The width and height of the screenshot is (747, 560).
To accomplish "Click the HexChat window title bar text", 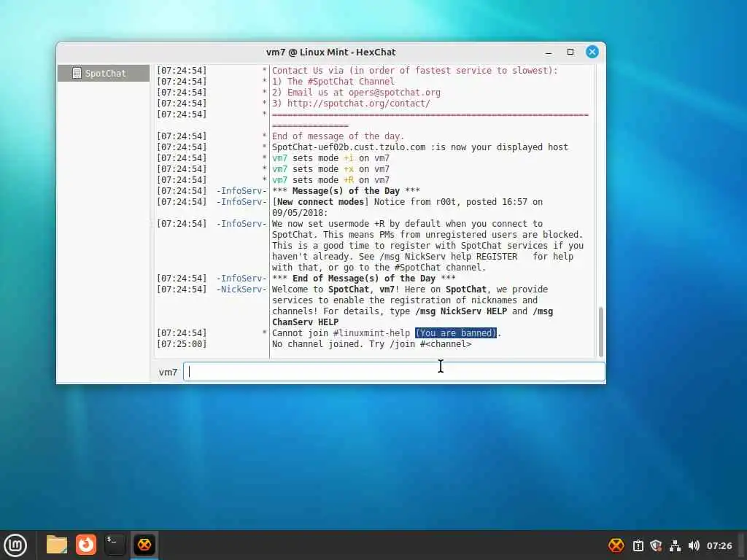I will tap(330, 52).
